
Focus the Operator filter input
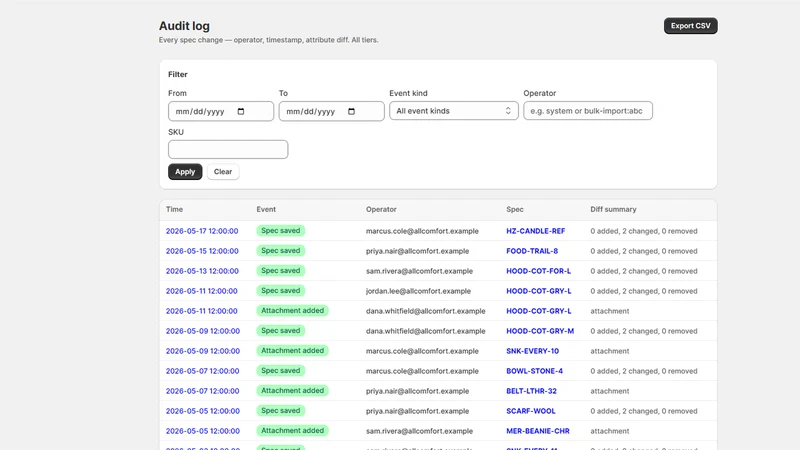click(588, 111)
